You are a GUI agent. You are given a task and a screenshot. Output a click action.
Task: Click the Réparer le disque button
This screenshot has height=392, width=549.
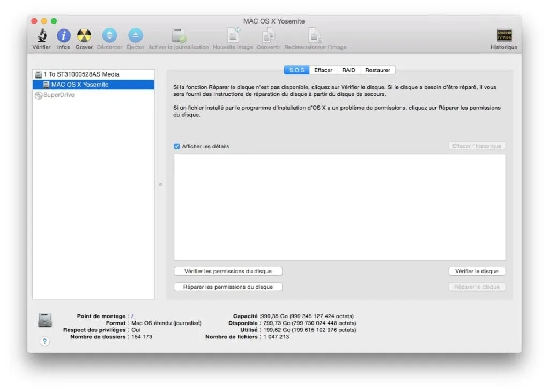point(477,287)
